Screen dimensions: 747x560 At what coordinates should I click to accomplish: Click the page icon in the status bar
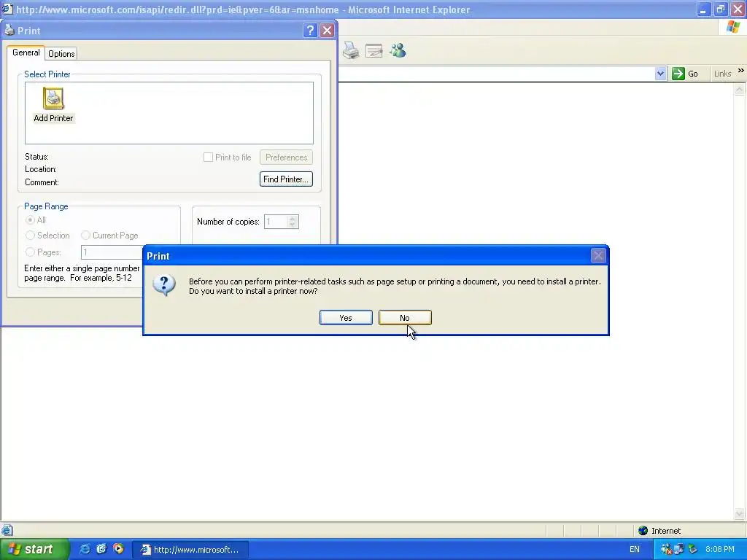click(7, 530)
